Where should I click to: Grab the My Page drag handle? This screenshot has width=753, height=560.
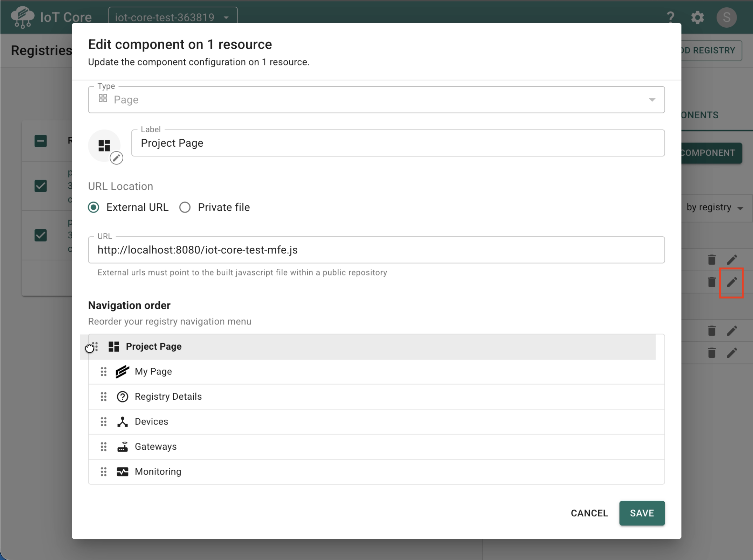pos(104,372)
